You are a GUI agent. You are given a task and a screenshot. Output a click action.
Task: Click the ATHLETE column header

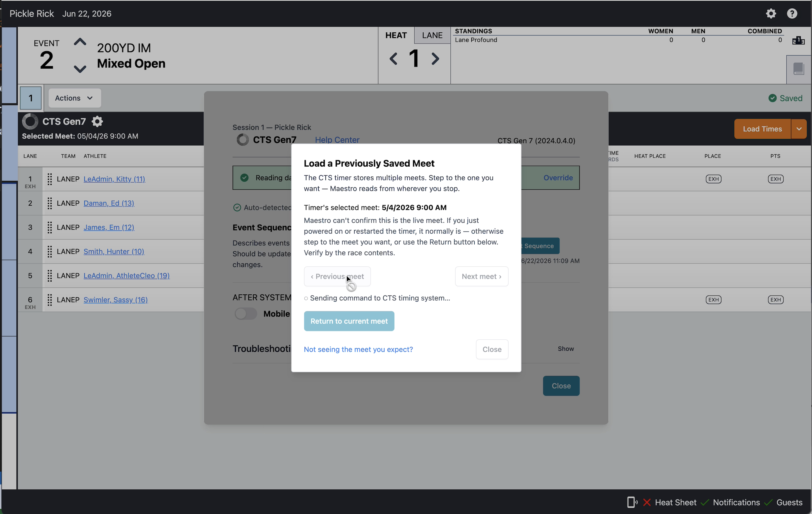pyautogui.click(x=95, y=156)
